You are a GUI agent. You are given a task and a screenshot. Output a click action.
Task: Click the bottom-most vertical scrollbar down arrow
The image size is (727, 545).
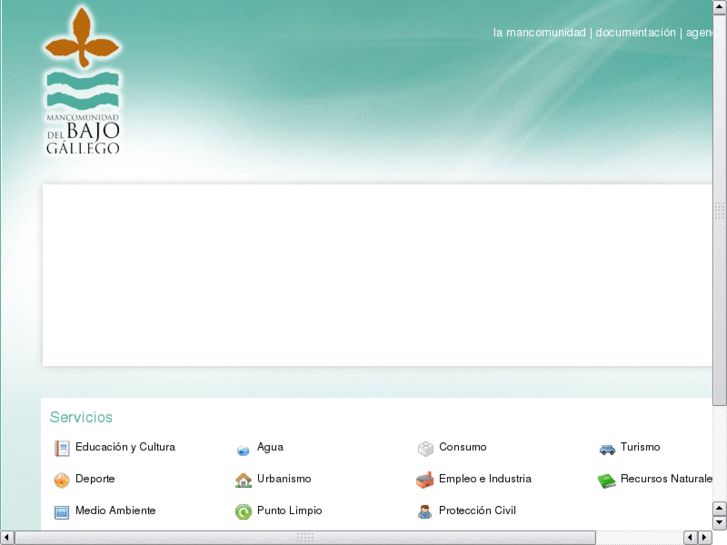coord(719,523)
